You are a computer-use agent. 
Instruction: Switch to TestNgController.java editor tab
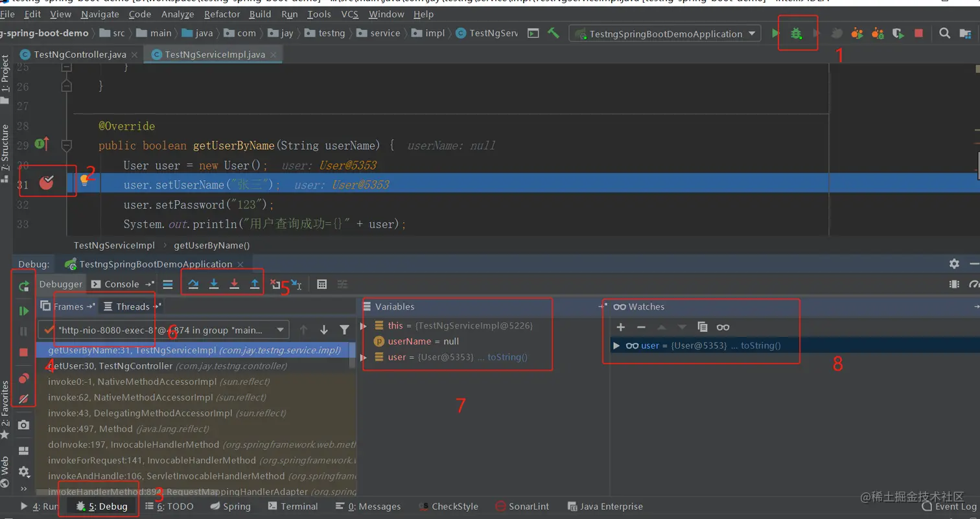click(x=79, y=54)
